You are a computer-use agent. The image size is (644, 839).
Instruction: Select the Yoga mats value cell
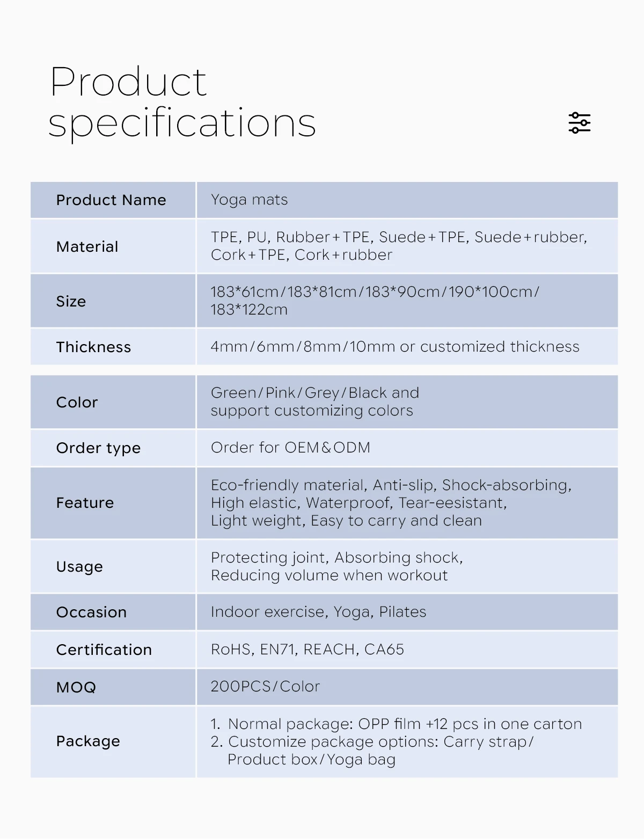pyautogui.click(x=407, y=200)
